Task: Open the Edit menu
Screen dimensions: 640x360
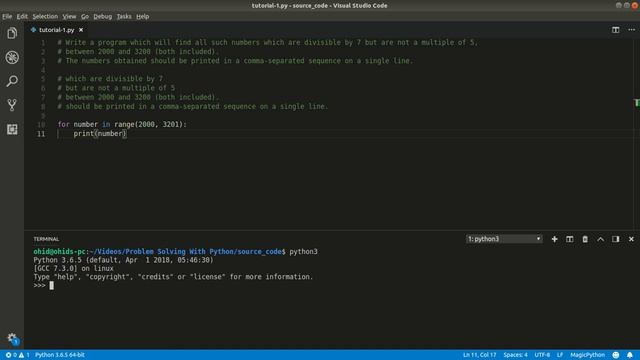Action: click(22, 16)
